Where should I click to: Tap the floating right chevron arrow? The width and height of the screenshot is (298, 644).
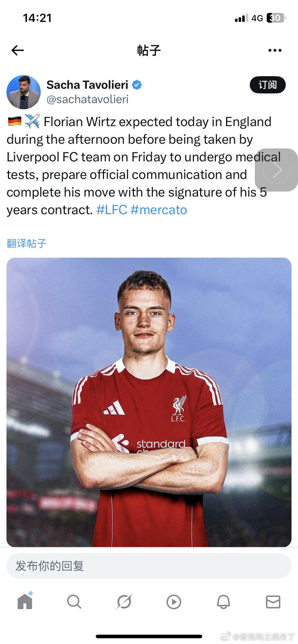[x=276, y=170]
